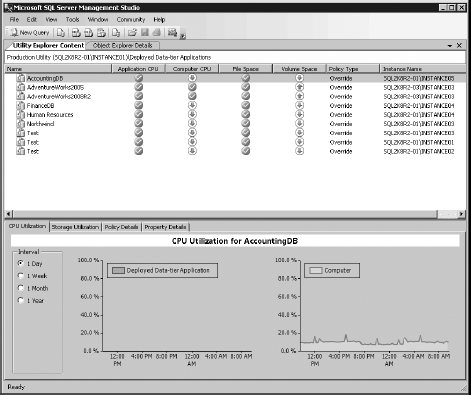Open a Database Engine Query from toolbar

pyautogui.click(x=61, y=32)
